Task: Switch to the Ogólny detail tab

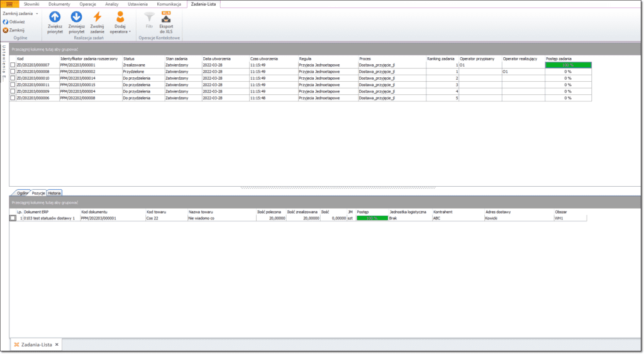Action: click(x=22, y=193)
